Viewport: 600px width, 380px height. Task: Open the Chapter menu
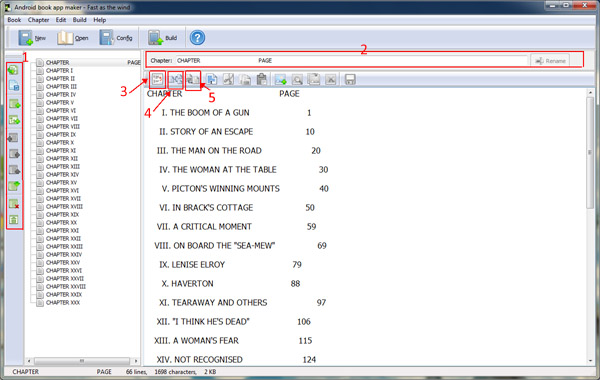(x=38, y=20)
